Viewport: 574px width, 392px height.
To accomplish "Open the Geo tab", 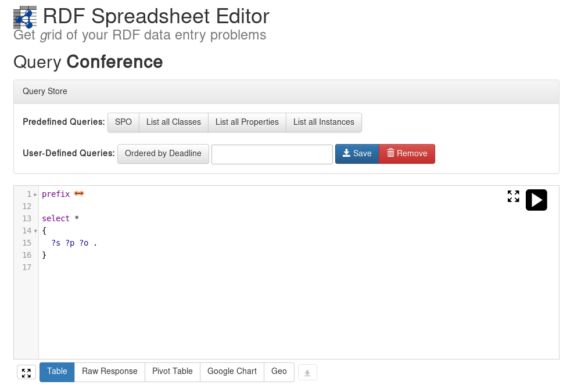I will click(x=279, y=372).
